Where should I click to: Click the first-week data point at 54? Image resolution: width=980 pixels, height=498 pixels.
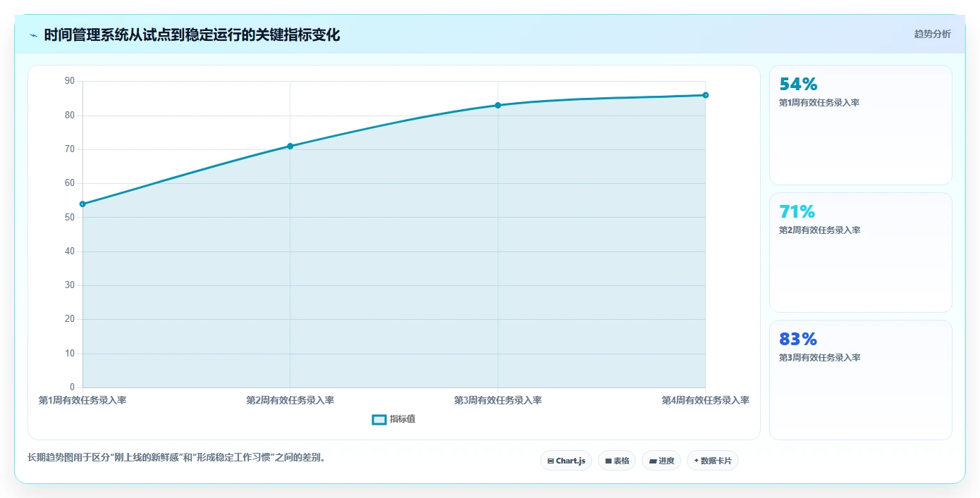(82, 204)
